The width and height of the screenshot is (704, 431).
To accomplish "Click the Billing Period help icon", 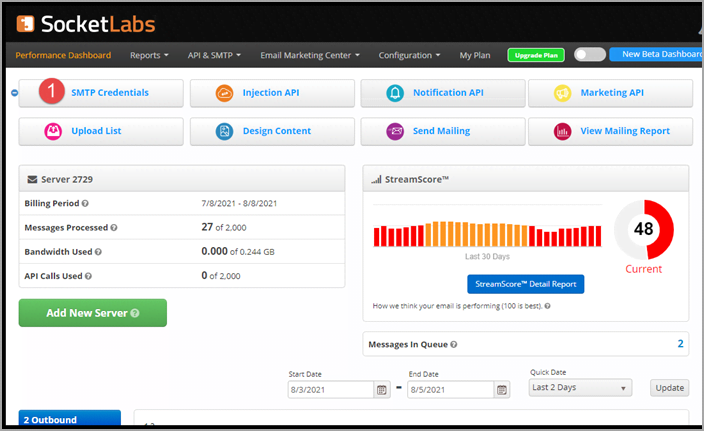I will tap(85, 203).
